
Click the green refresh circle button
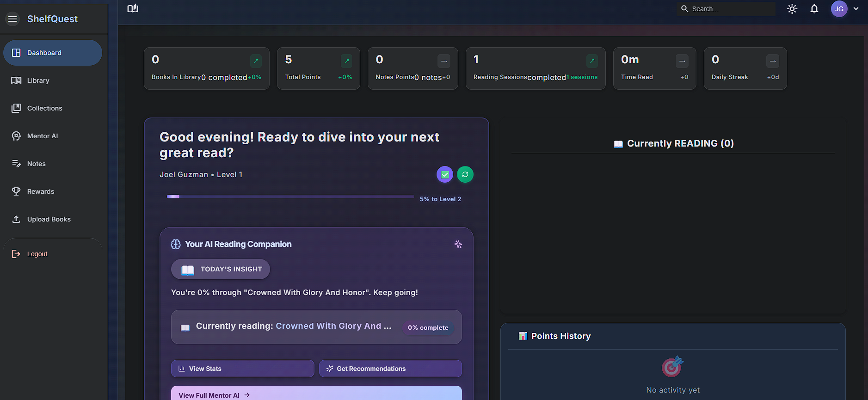point(465,174)
